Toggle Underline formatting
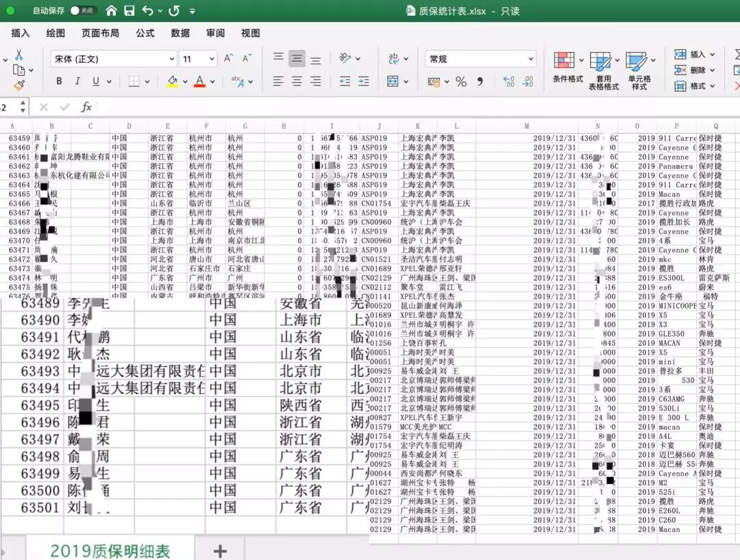The image size is (740, 560). pos(96,81)
